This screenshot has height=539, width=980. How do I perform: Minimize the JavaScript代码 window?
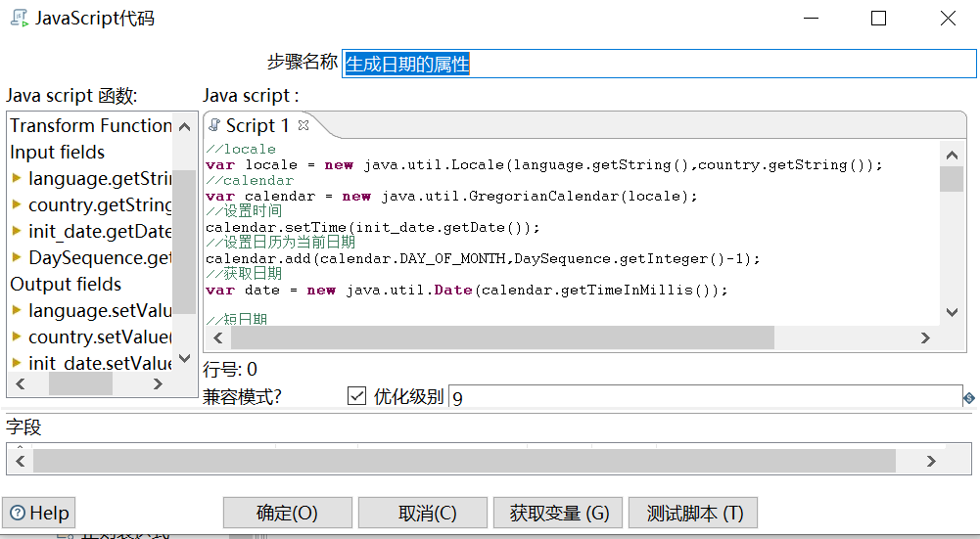pyautogui.click(x=812, y=19)
